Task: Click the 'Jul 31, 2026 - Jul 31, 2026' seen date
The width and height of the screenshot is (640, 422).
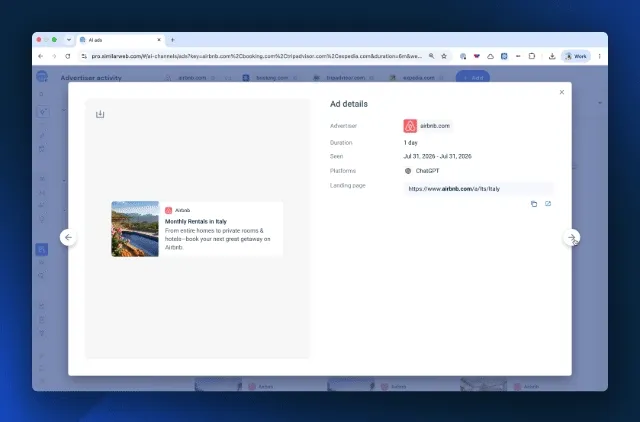Action: click(x=437, y=156)
